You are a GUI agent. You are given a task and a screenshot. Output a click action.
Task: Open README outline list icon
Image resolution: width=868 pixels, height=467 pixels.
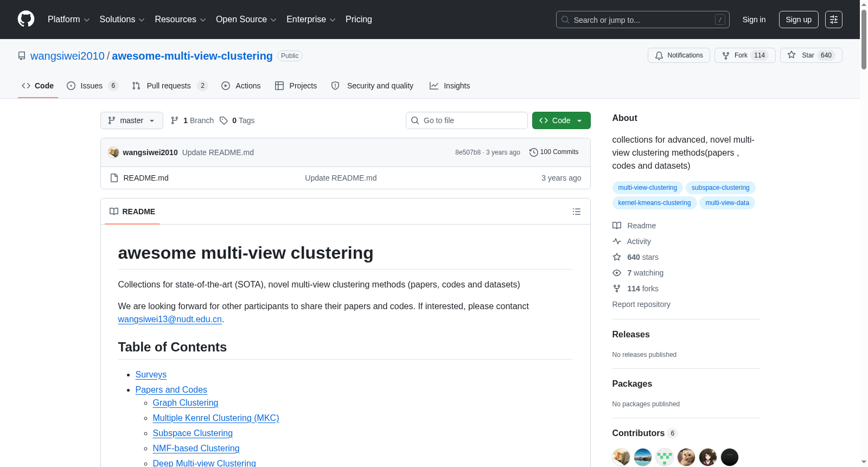point(577,212)
